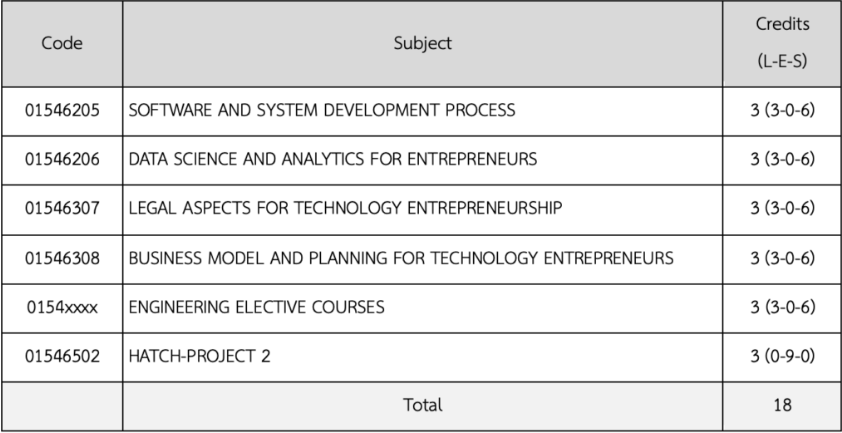The height and width of the screenshot is (433, 842).
Task: Click credits cell for course 01546205
Action: (783, 111)
